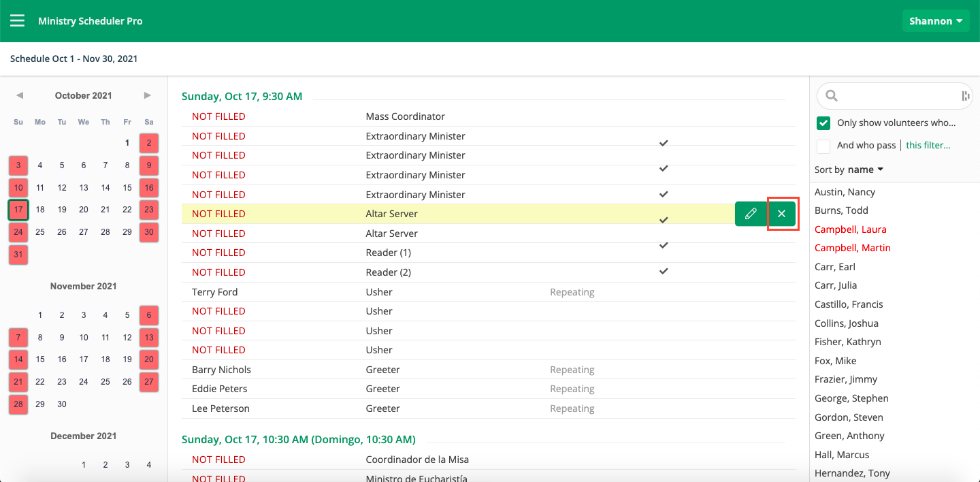
Task: Advance calendar with right arrow
Action: click(147, 95)
